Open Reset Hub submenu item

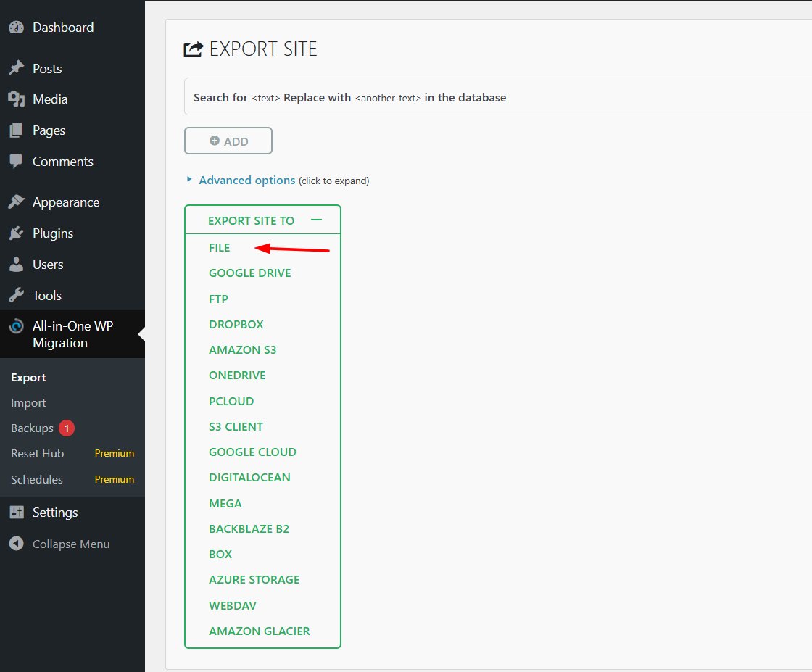pyautogui.click(x=37, y=453)
